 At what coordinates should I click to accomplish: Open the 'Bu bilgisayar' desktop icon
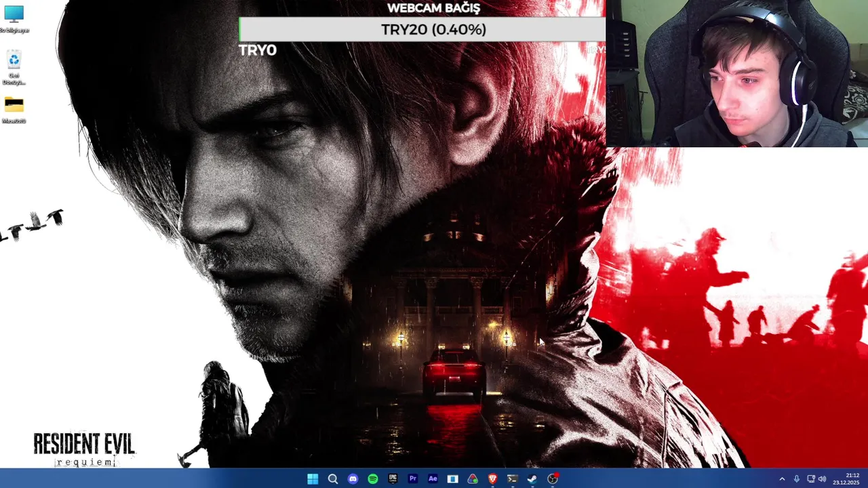coord(14,19)
